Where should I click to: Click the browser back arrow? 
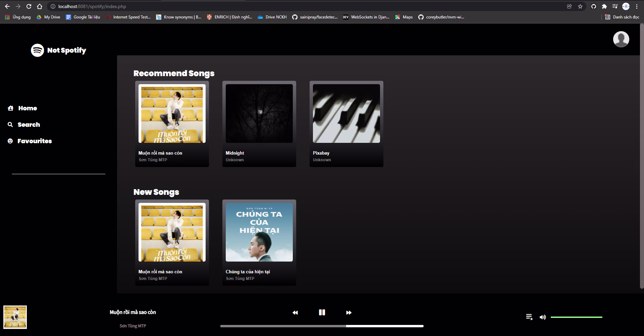click(7, 6)
